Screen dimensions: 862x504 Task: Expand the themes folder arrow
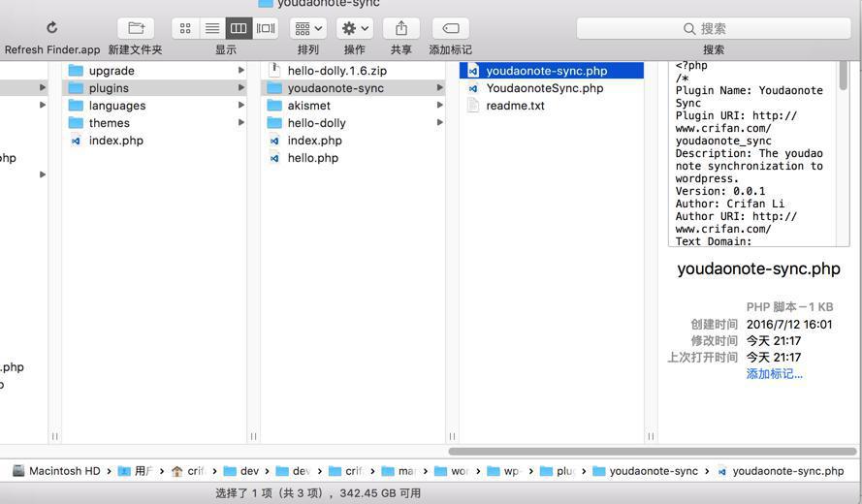(x=240, y=123)
